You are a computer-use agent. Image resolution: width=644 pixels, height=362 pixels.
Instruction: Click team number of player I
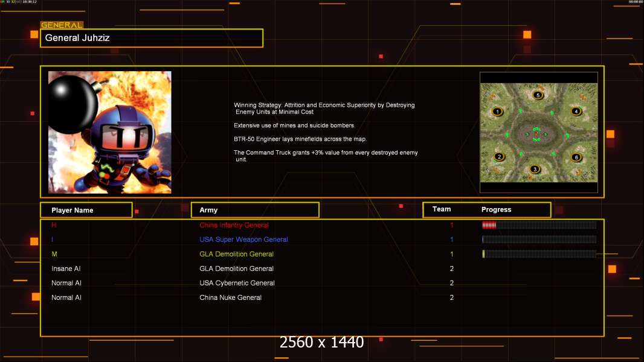[452, 240]
